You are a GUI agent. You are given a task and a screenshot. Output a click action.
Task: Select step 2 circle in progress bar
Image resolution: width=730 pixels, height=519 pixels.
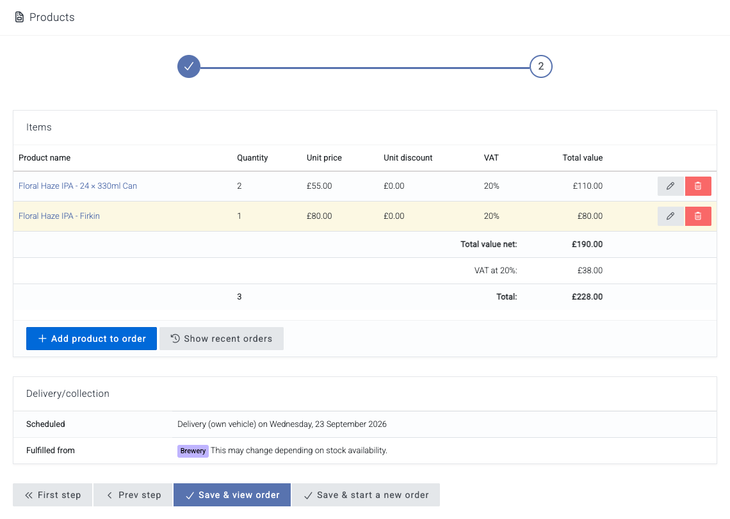click(x=541, y=67)
